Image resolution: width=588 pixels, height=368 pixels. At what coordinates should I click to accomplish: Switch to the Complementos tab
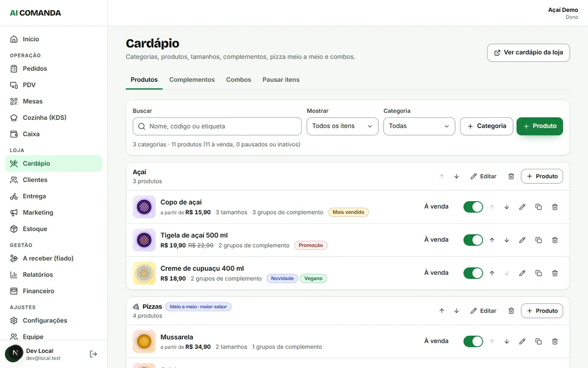[192, 79]
